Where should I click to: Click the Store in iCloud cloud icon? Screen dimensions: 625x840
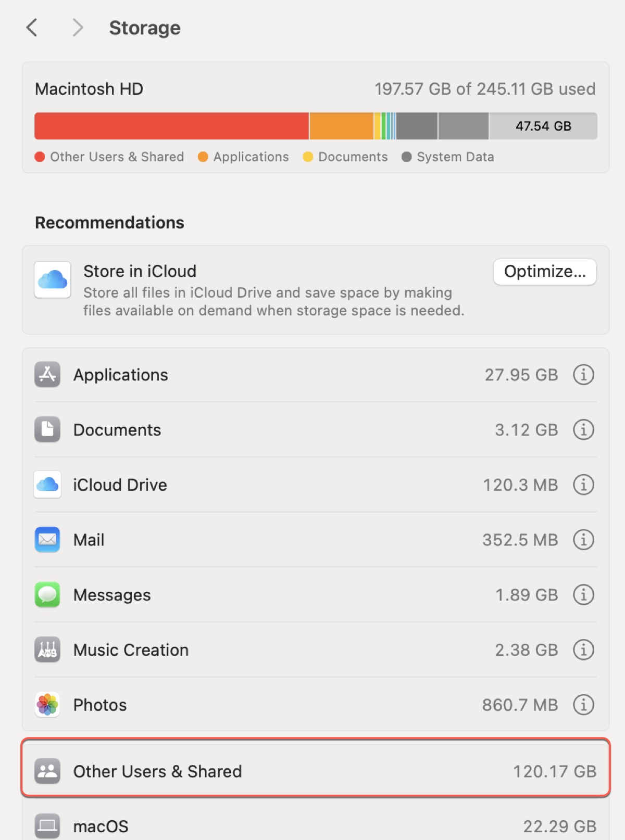53,279
